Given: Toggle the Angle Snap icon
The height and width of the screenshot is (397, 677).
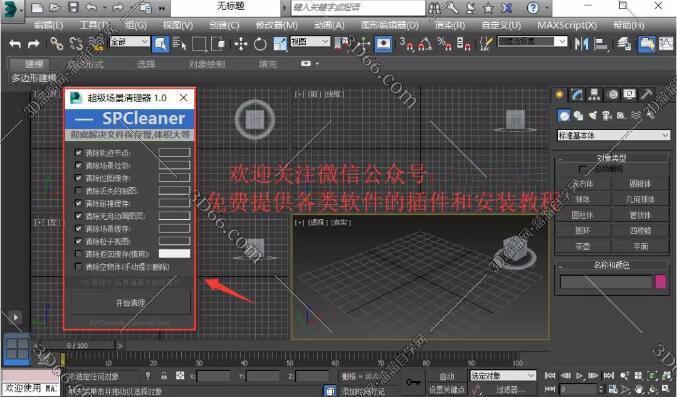Looking at the screenshot, I should click(x=425, y=44).
